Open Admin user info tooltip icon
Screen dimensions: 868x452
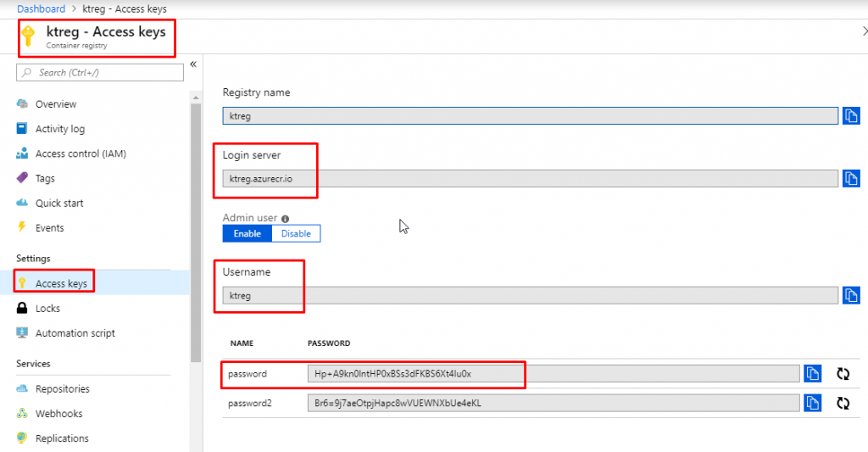tap(285, 219)
